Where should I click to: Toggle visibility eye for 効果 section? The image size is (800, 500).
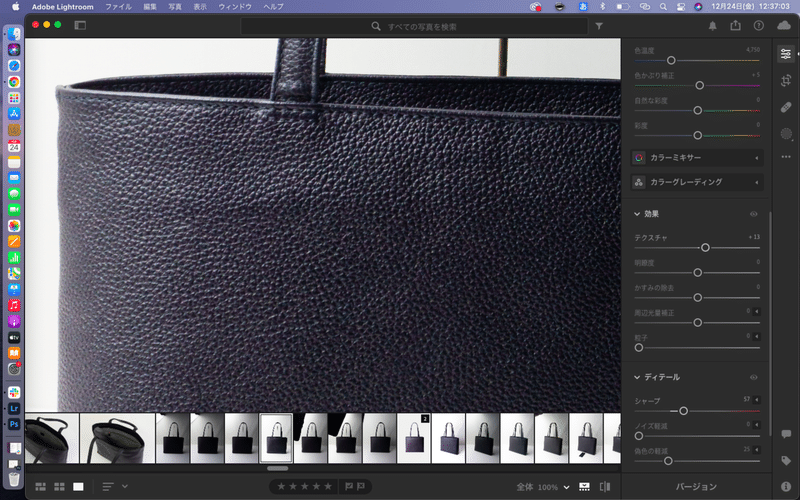coord(754,214)
